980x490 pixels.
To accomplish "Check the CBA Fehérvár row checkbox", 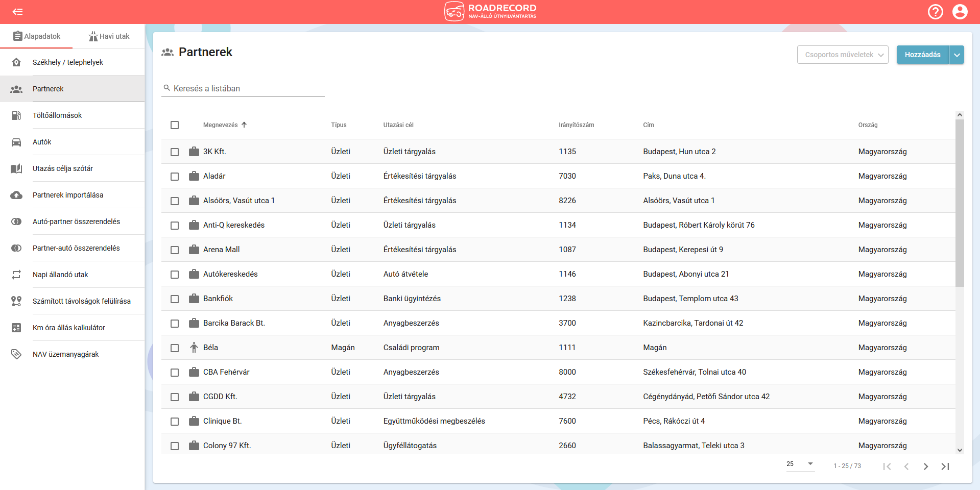I will (x=175, y=373).
